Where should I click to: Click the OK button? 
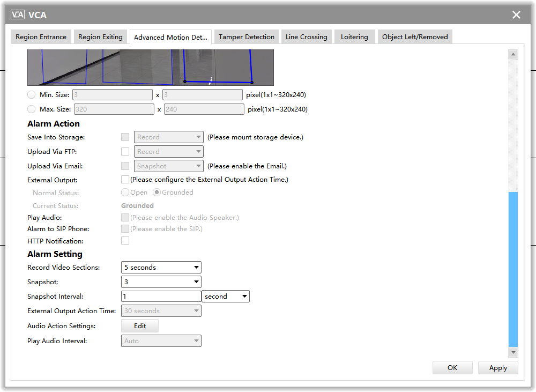click(x=452, y=368)
